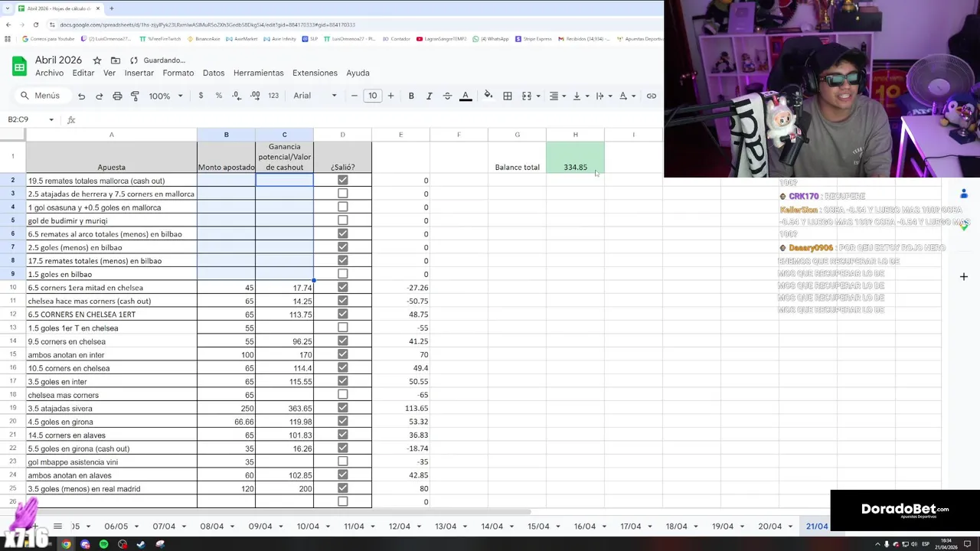
Task: Uncheck ¿Salió? box for 3.5 atajadas sivera
Action: [x=342, y=408]
